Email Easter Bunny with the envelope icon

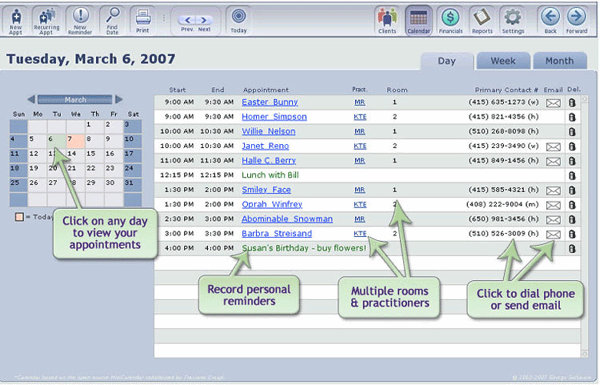553,103
